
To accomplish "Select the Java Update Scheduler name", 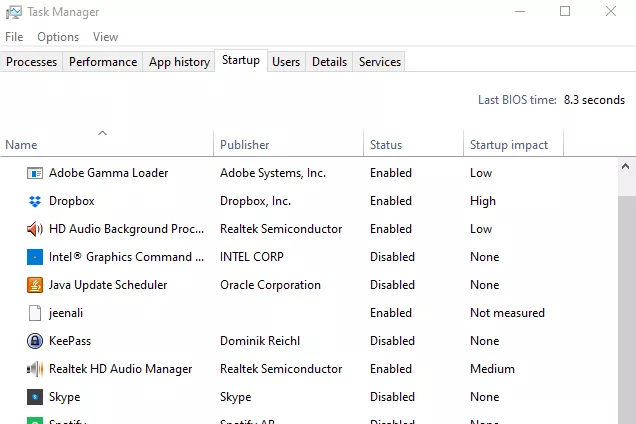I will [x=108, y=285].
